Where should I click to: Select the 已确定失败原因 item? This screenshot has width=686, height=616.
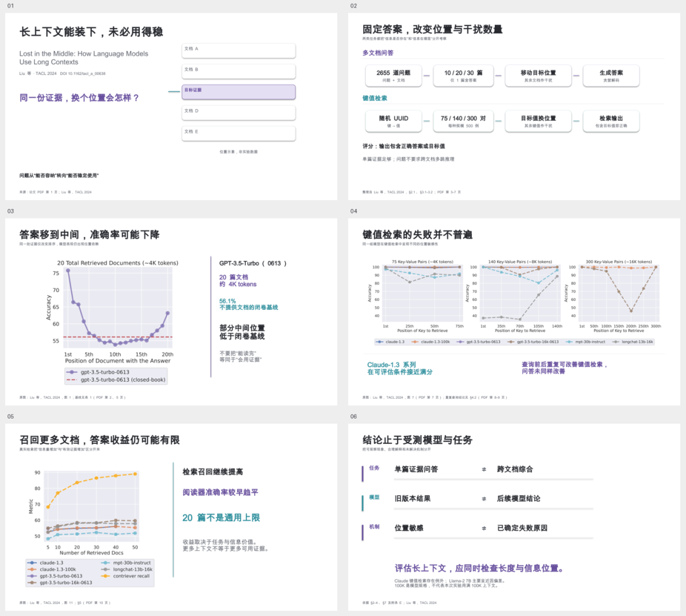522,528
